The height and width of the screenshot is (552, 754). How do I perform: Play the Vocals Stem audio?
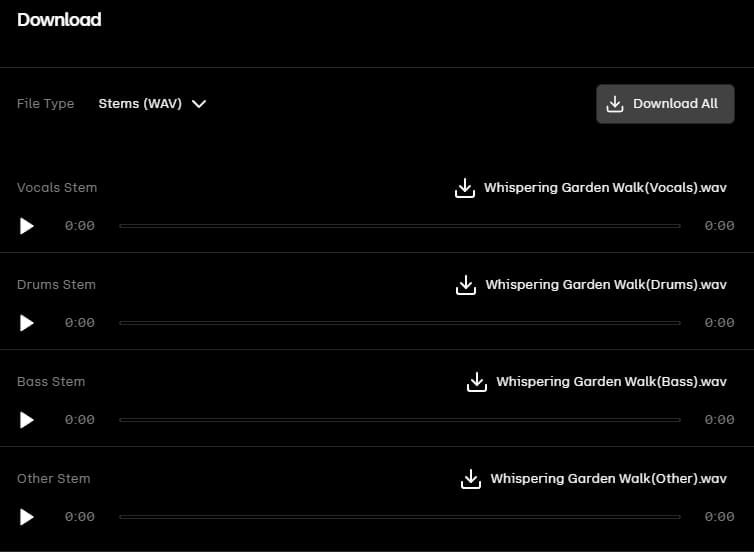(27, 226)
